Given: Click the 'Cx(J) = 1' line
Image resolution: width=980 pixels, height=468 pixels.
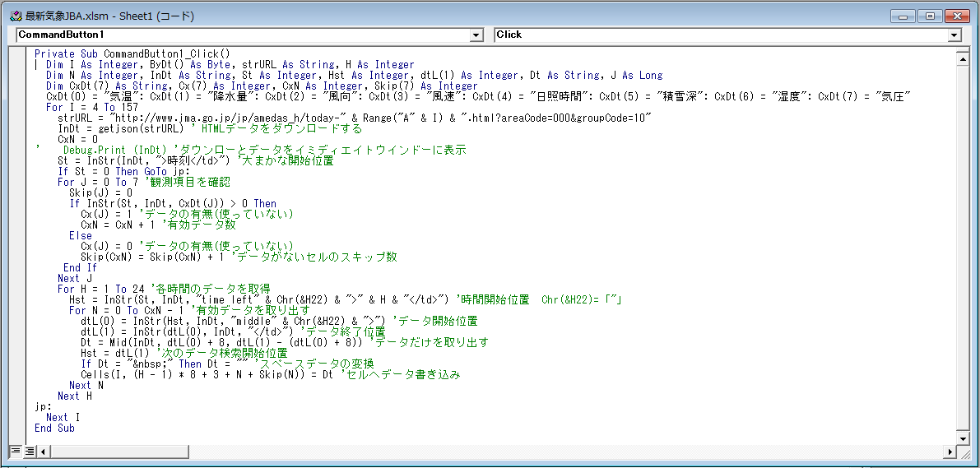Looking at the screenshot, I should click(187, 214).
